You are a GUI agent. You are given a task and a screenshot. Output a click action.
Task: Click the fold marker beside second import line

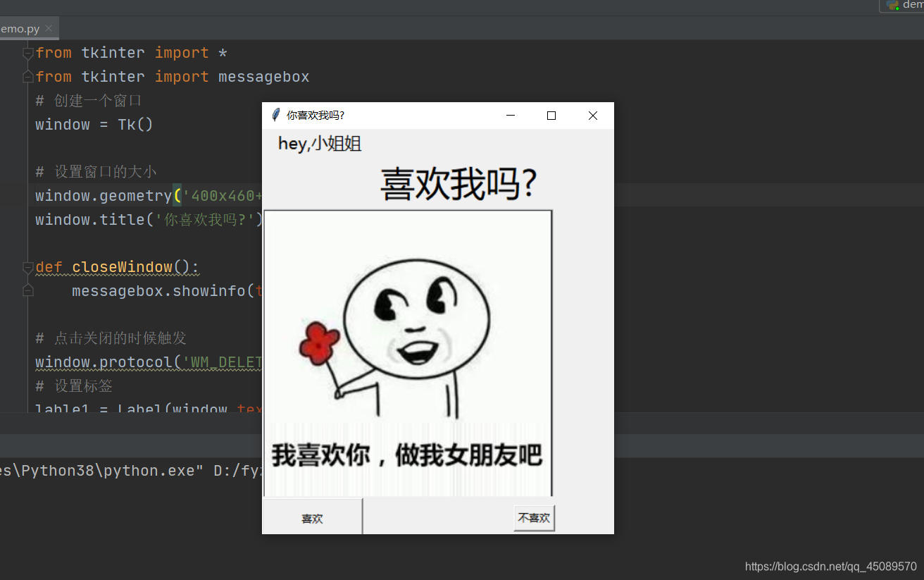[x=28, y=76]
